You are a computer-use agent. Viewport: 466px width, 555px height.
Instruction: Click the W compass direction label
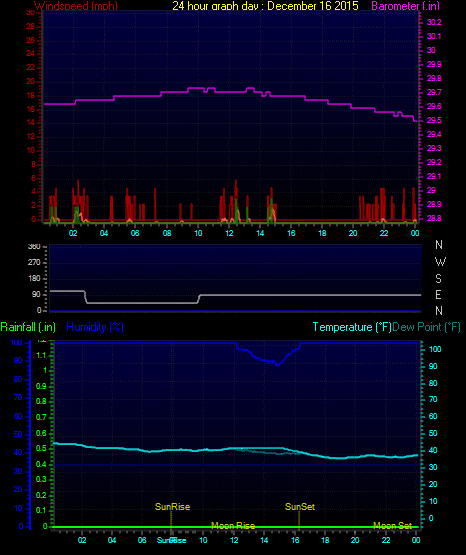pyautogui.click(x=440, y=262)
